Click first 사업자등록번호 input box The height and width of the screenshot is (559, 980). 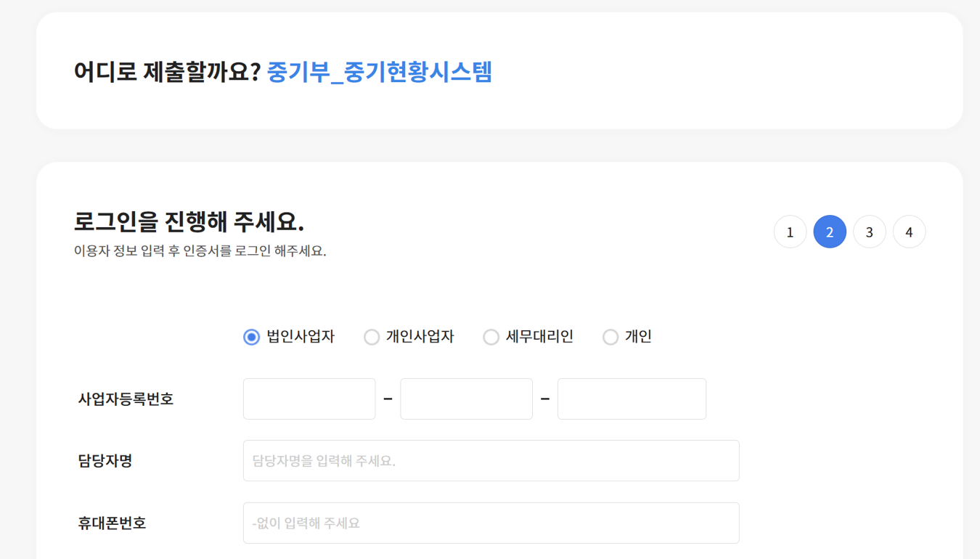(x=309, y=399)
